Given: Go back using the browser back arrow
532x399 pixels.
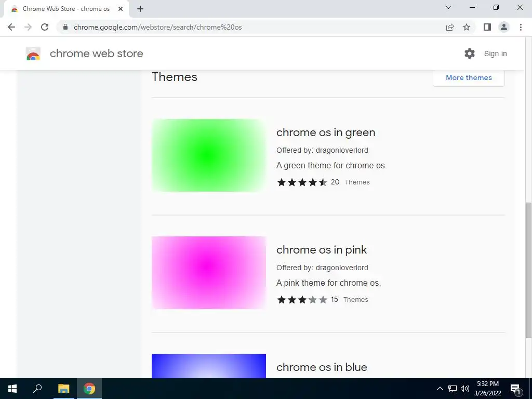Looking at the screenshot, I should (x=11, y=27).
